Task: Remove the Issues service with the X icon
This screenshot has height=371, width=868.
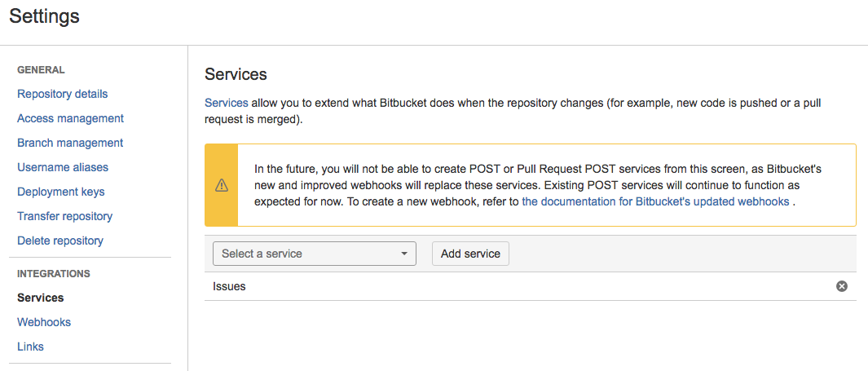Action: (x=841, y=286)
